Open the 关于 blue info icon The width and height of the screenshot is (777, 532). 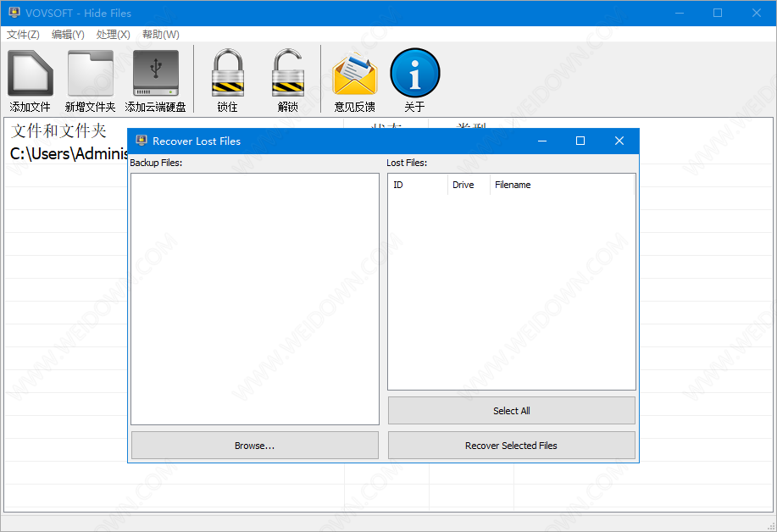click(x=414, y=72)
